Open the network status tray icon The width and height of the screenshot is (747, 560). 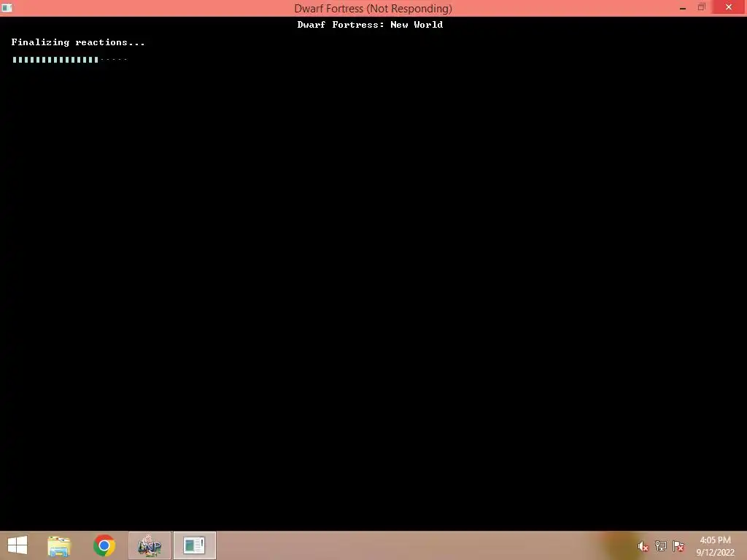click(661, 546)
